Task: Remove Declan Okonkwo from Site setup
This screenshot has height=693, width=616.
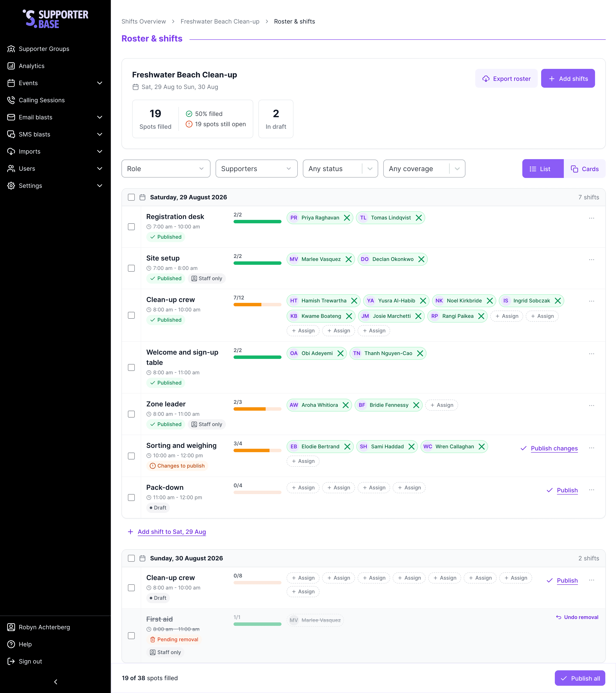Action: click(x=421, y=259)
